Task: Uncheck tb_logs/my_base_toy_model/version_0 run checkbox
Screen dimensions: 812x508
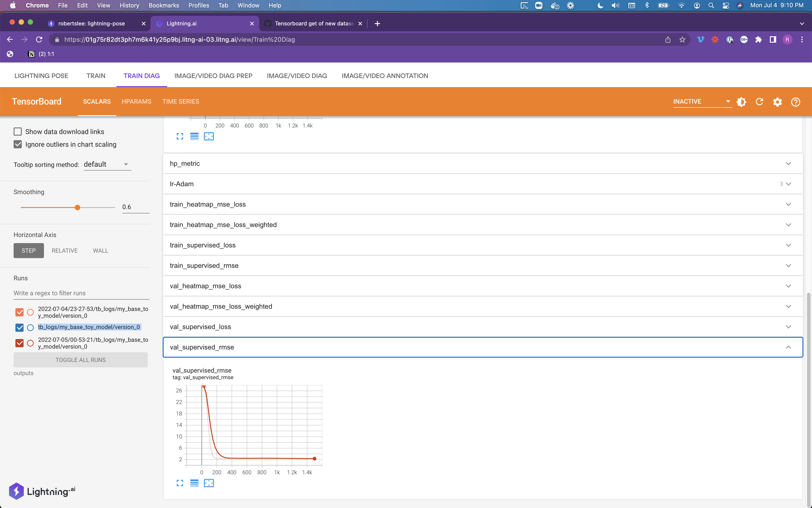Action: [x=19, y=327]
